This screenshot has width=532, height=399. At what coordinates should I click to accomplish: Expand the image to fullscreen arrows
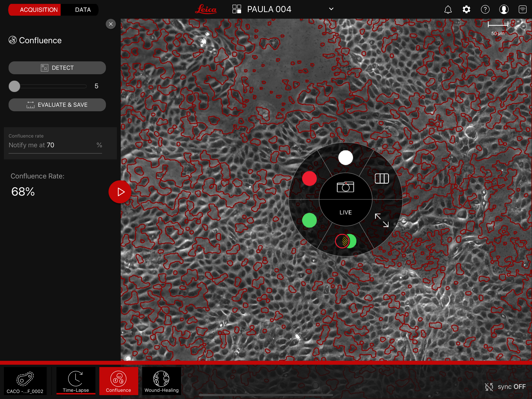click(382, 220)
